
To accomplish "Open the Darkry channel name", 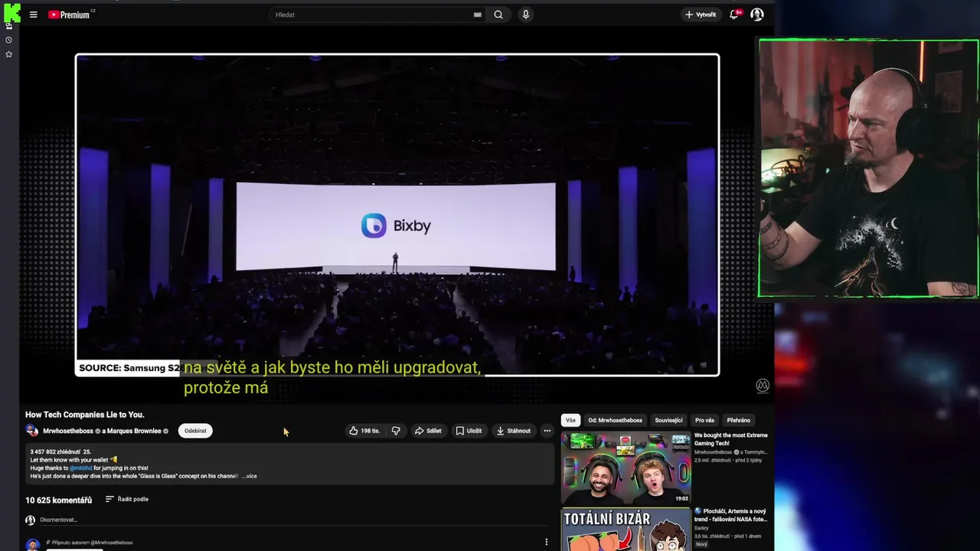I will click(702, 528).
